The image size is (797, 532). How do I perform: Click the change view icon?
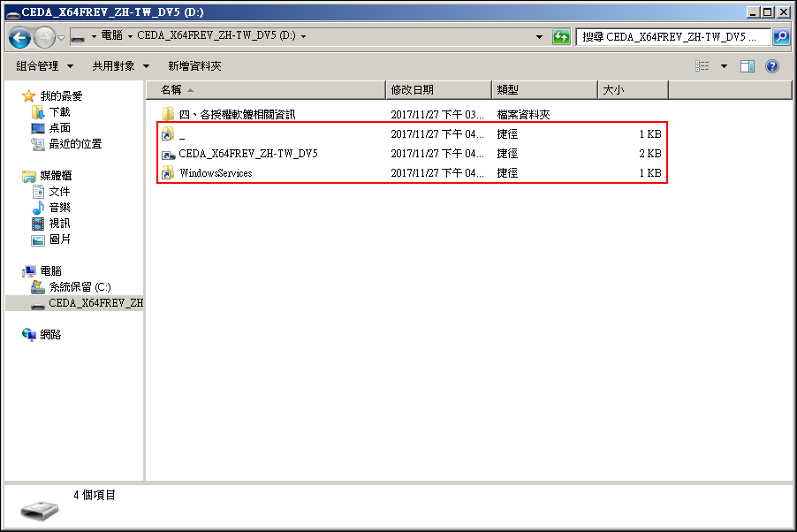(703, 66)
